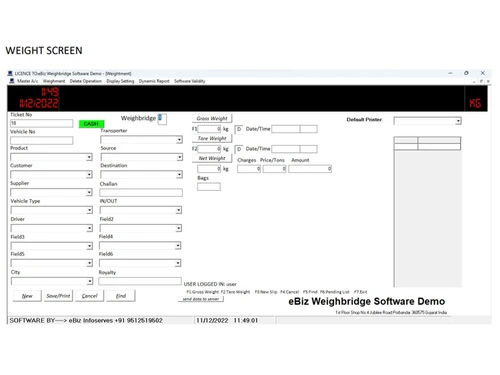Click the F6 Pending List shortcut hint

click(x=335, y=292)
